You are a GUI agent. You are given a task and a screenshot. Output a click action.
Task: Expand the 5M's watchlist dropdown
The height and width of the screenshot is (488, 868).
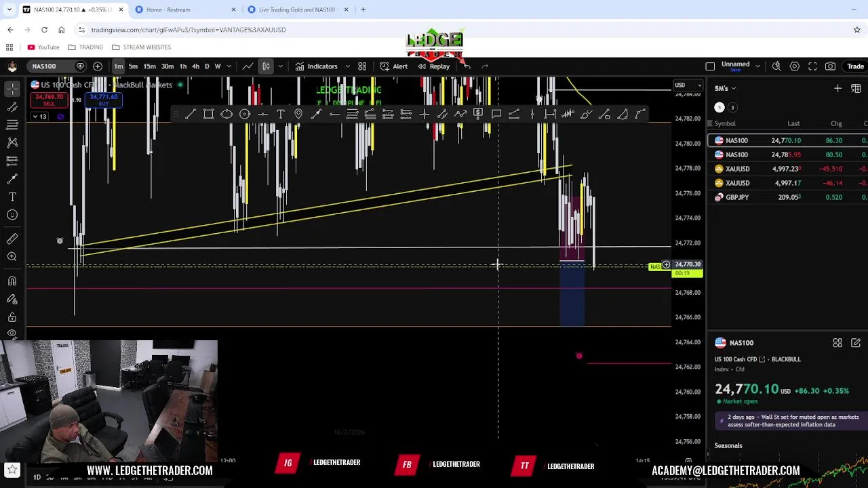(725, 88)
